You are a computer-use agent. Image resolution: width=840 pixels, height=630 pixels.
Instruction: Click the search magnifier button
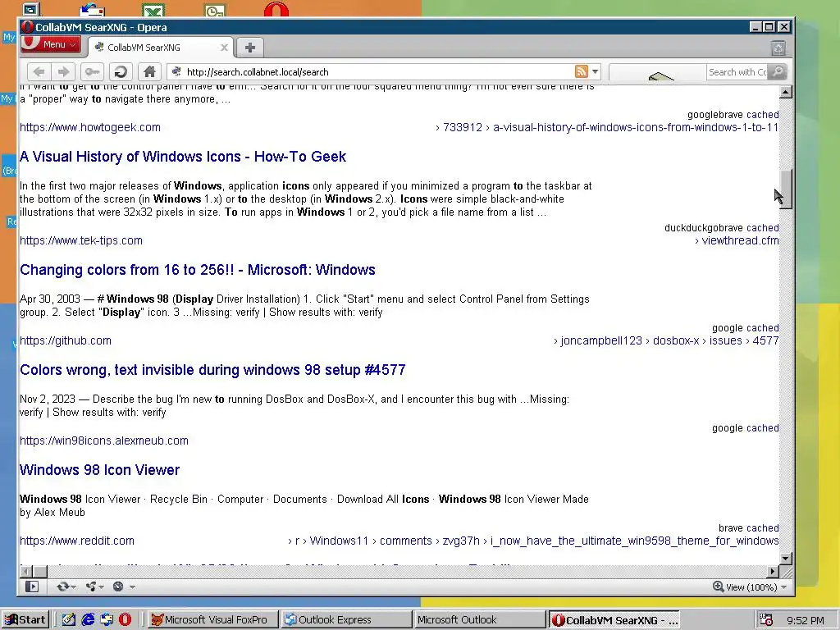click(778, 72)
